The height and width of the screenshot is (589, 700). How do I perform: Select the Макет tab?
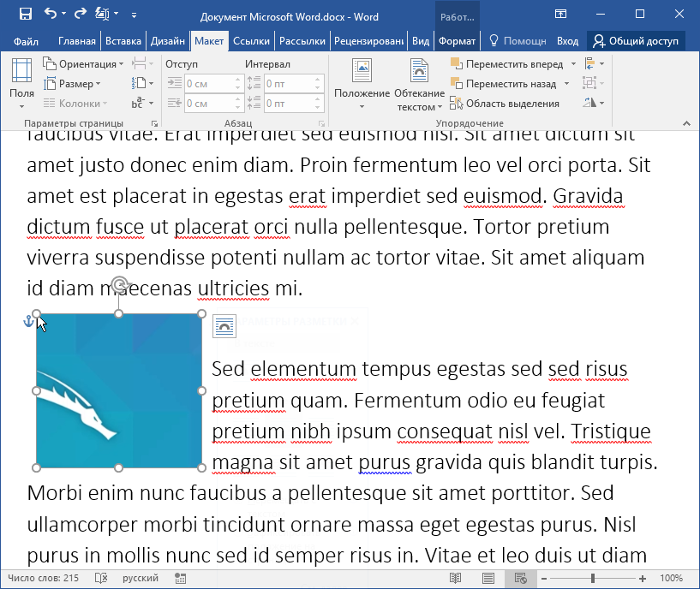pyautogui.click(x=209, y=41)
